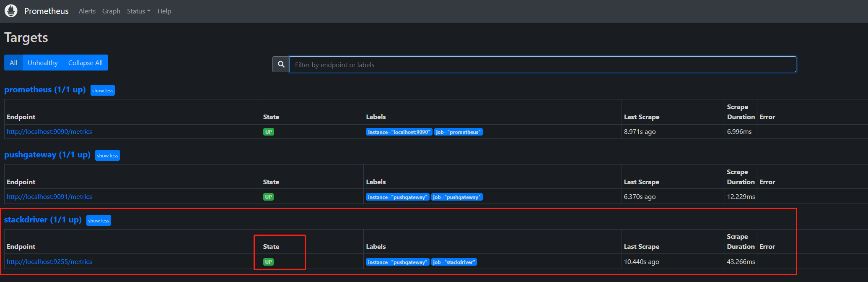Click instance="pushgateway" label in stackdriver table
Viewport: 868px width, 282px height.
pos(398,262)
